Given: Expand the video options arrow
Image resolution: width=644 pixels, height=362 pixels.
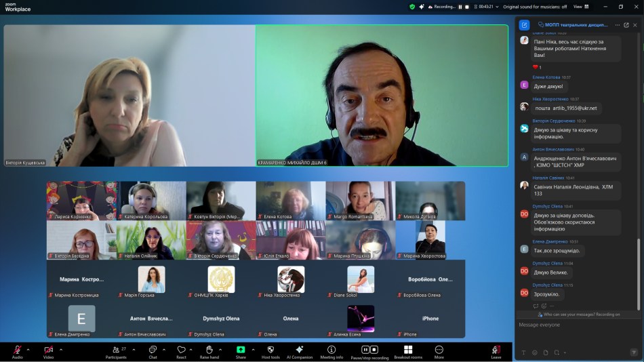Looking at the screenshot, I should [x=61, y=350].
